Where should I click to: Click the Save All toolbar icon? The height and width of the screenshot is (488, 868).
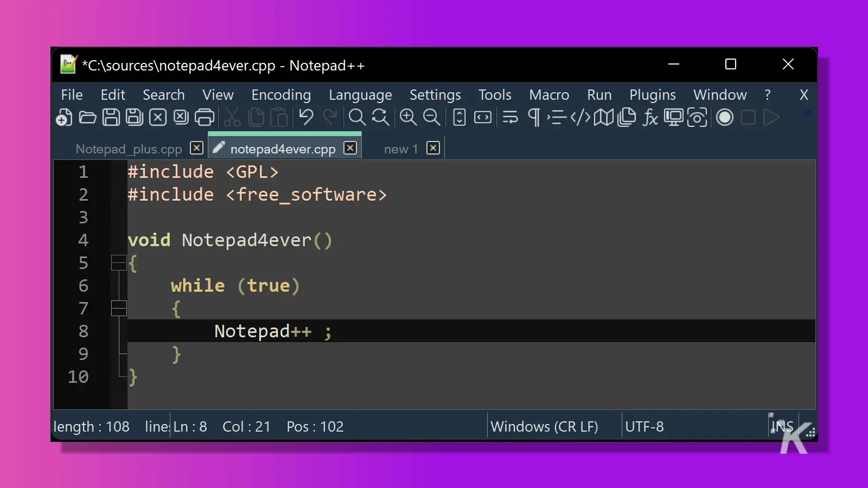pos(135,117)
